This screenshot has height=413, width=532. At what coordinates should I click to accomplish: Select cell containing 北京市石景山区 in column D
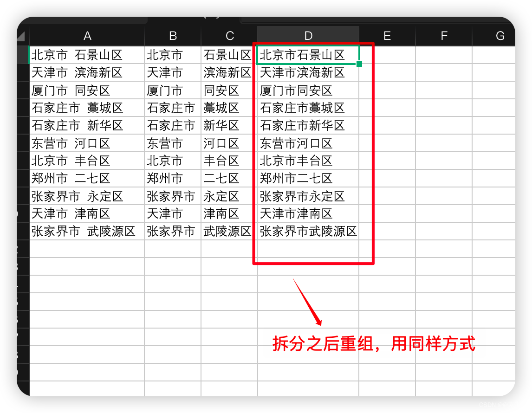click(308, 55)
